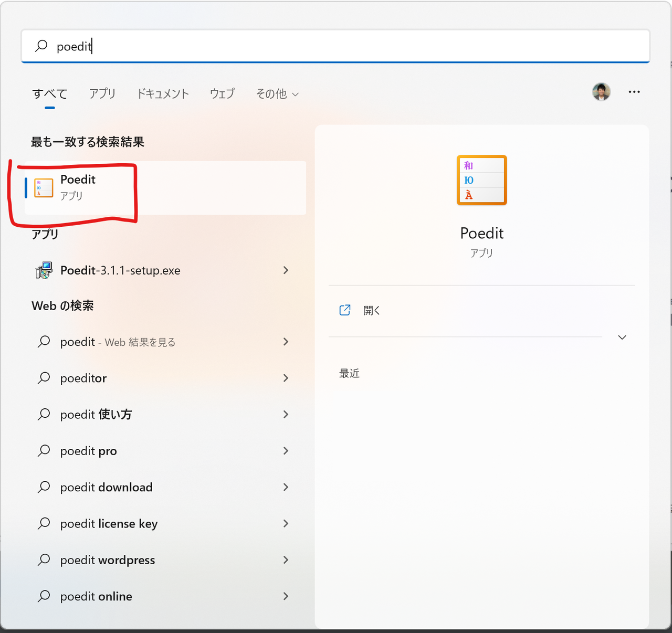The height and width of the screenshot is (633, 672).
Task: Expand the Poedit-3.1.1-setup.exe result arrow
Action: click(x=286, y=270)
